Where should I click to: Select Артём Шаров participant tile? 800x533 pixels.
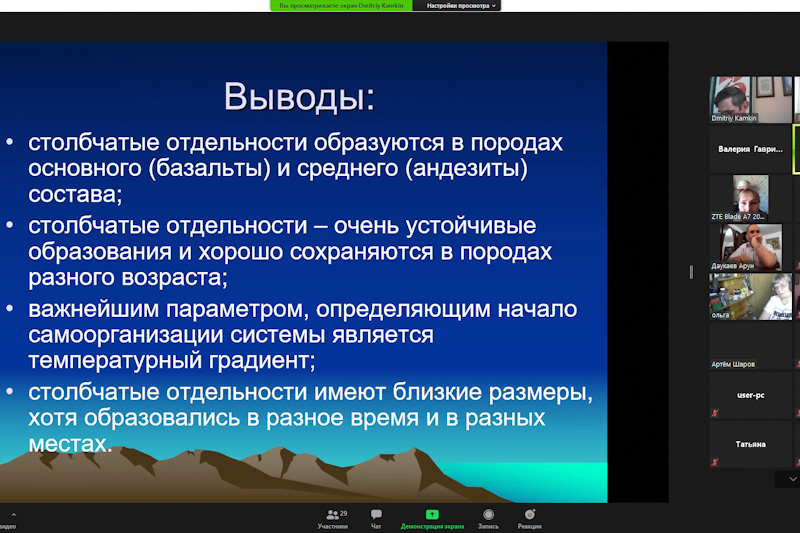[751, 346]
